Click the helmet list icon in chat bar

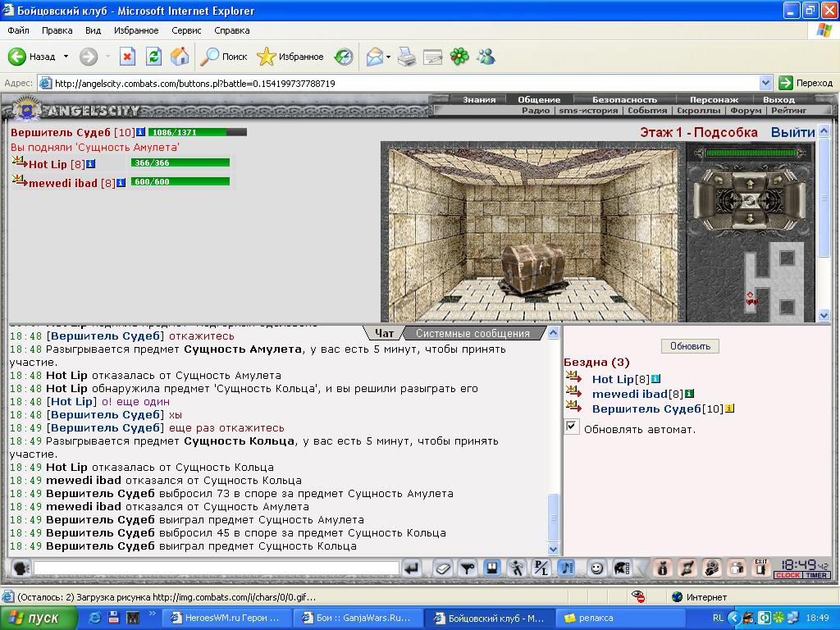(x=622, y=568)
